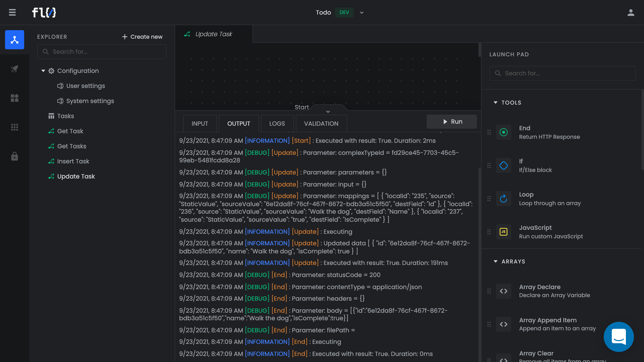Select the Update Task editor tab

tap(214, 34)
